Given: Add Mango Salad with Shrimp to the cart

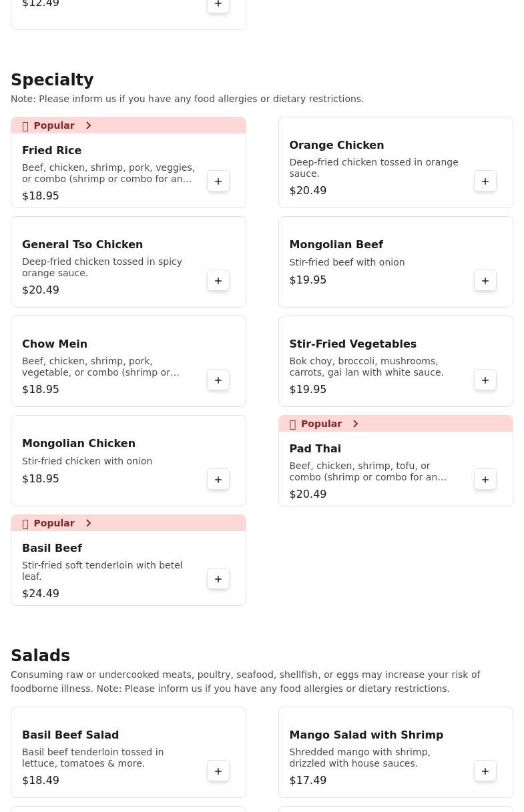Looking at the screenshot, I should tap(485, 771).
